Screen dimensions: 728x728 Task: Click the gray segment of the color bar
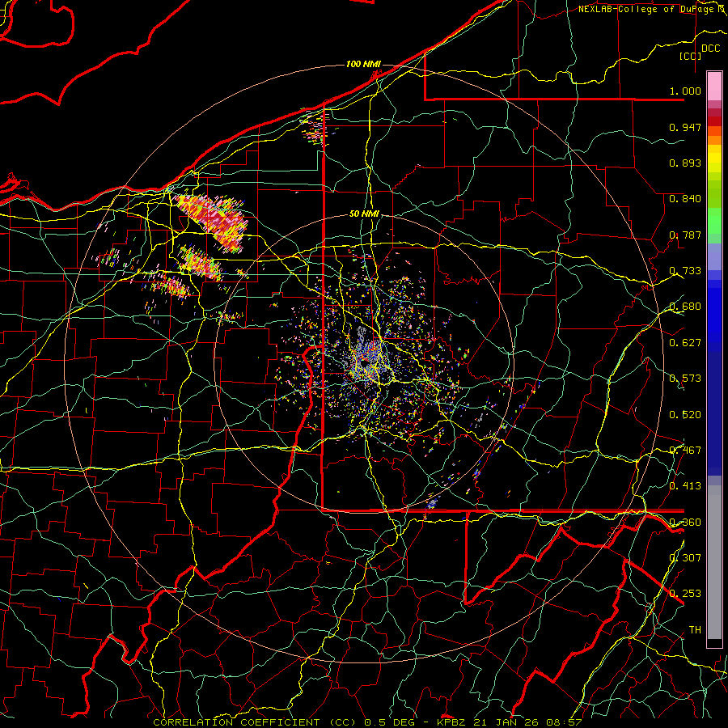tap(714, 562)
